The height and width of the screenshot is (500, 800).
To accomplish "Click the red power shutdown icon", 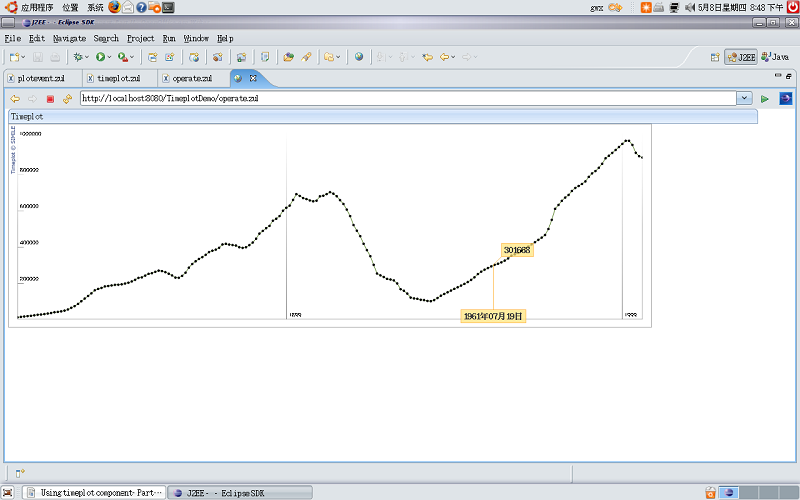I will point(793,7).
